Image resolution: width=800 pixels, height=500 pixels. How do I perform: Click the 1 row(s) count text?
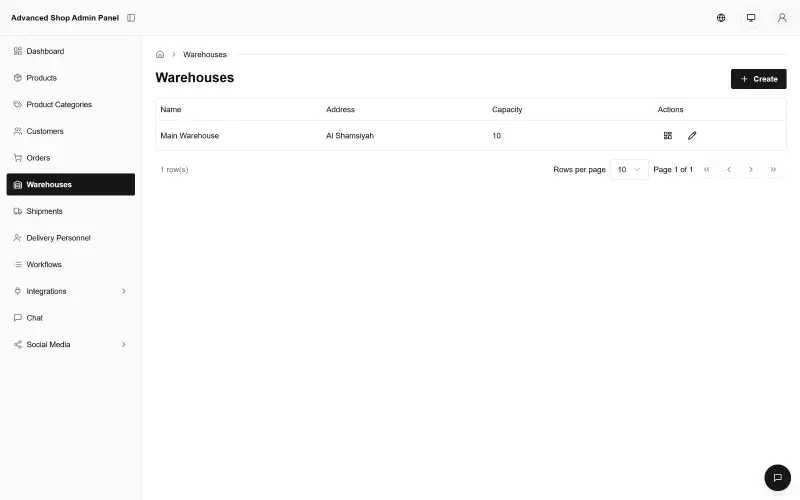174,169
